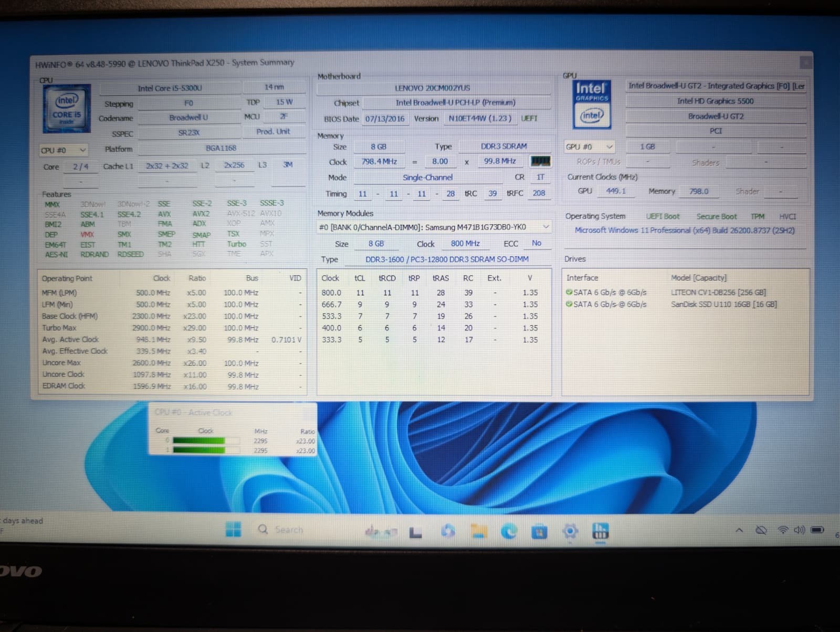This screenshot has height=632, width=840.
Task: Click the Intel Core i5-5300U name field
Action: pos(170,88)
